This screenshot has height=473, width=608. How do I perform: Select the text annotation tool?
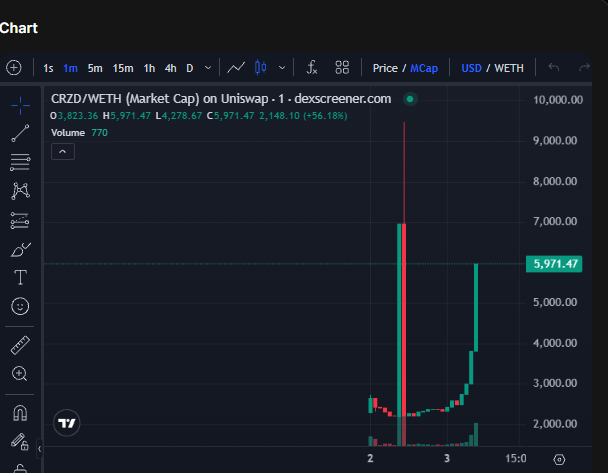pyautogui.click(x=20, y=278)
